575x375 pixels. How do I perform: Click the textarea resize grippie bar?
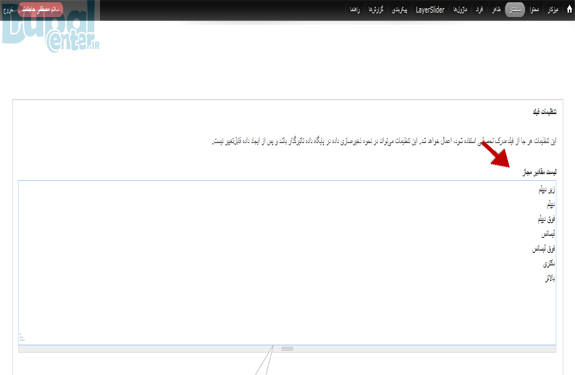287,349
